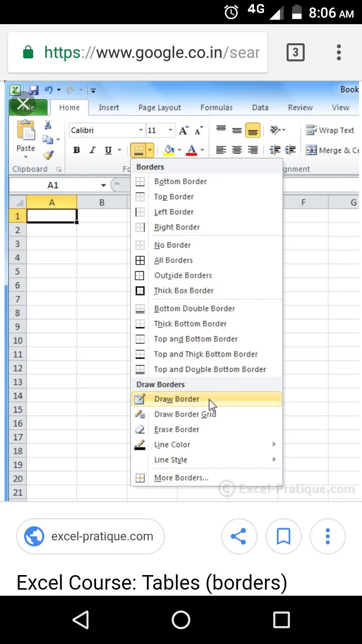
Task: Switch to the Insert ribbon tab
Action: 109,107
